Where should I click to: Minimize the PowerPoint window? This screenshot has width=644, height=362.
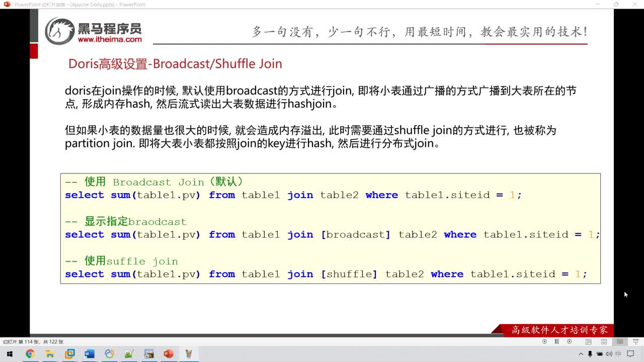597,5
